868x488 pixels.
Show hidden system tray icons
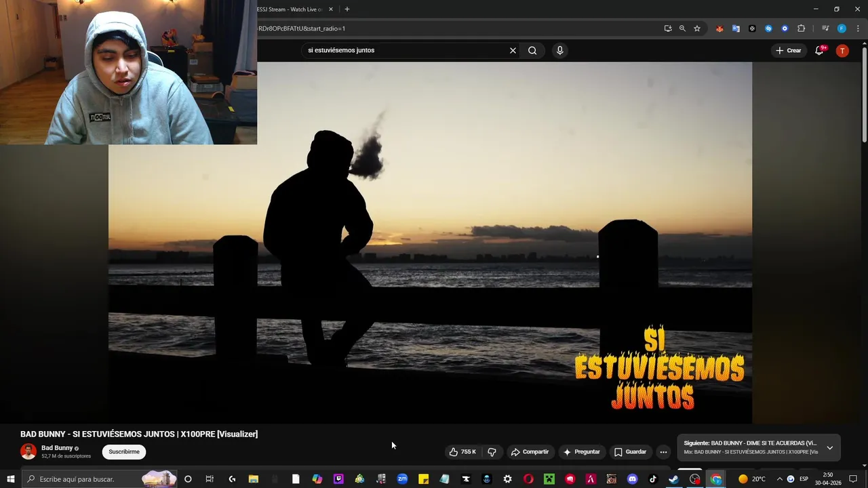(x=779, y=479)
